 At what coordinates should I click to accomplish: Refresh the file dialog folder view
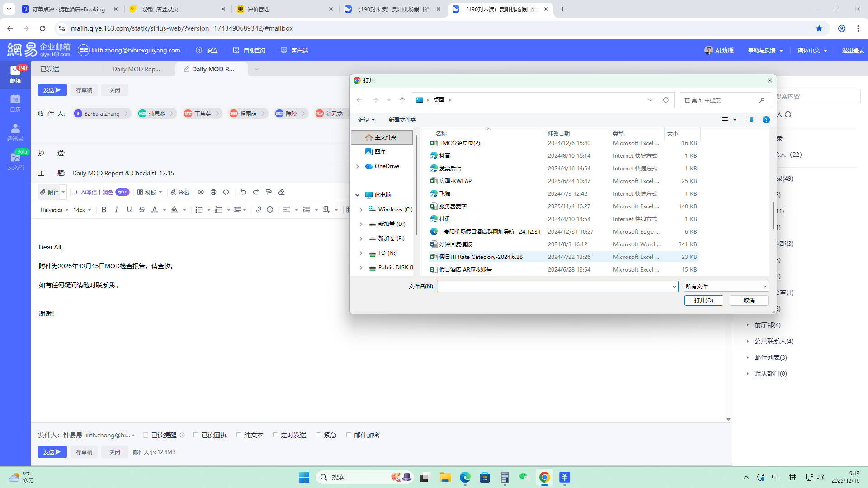(665, 100)
